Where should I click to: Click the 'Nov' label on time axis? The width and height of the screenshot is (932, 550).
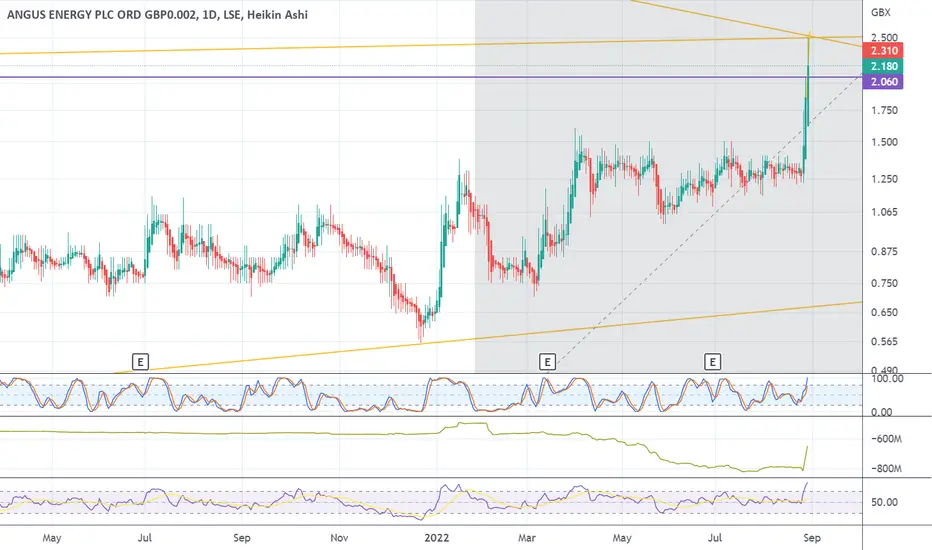click(x=339, y=538)
